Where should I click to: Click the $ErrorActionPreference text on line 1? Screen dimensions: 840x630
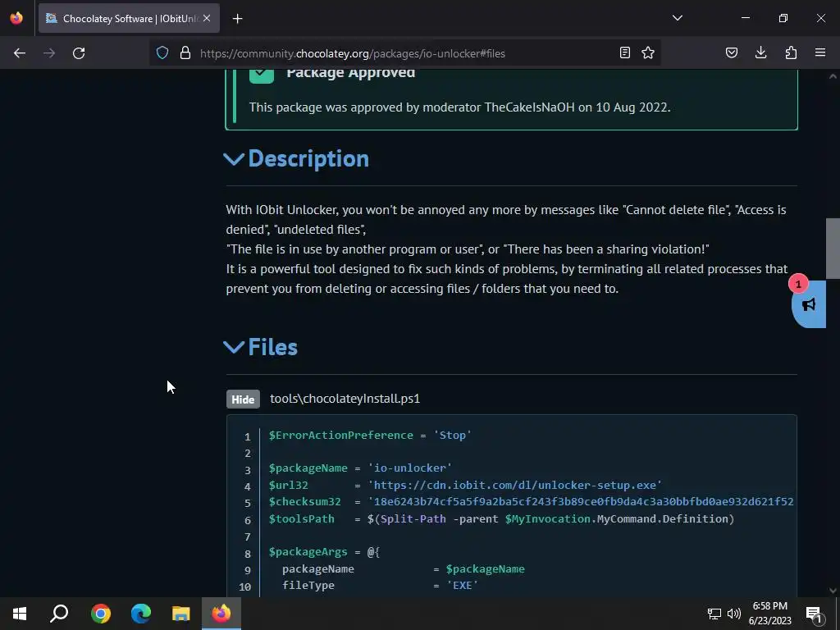click(340, 435)
